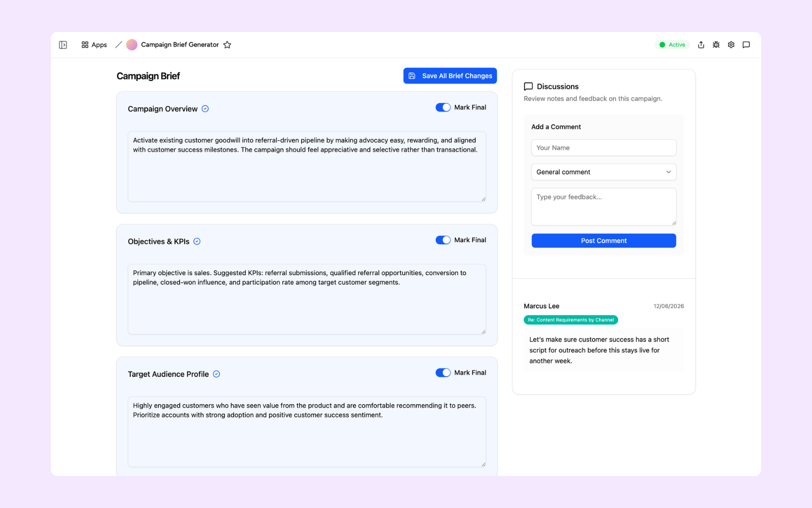Click the Objectives & KPIs textarea resize handle
The width and height of the screenshot is (812, 508).
click(483, 332)
